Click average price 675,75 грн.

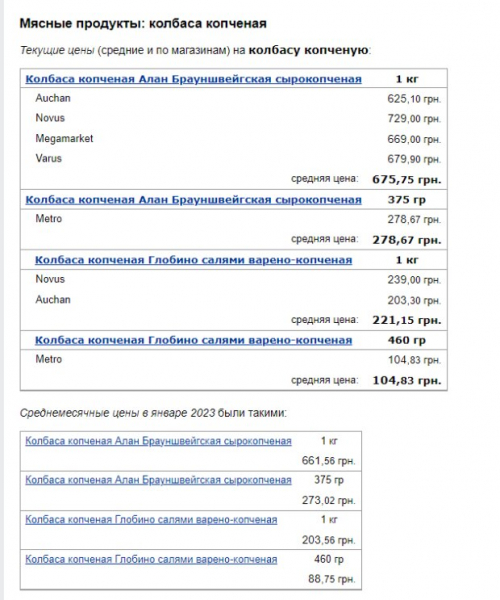click(407, 179)
